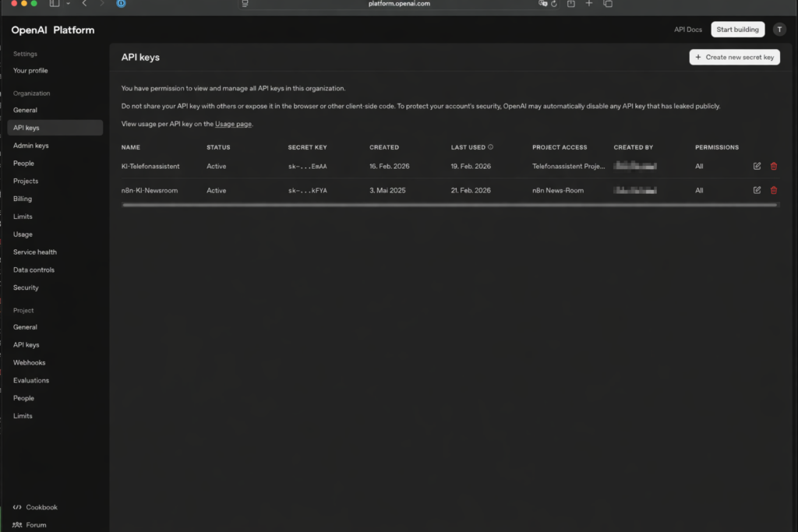Click the Last Used info icon
798x532 pixels.
490,147
